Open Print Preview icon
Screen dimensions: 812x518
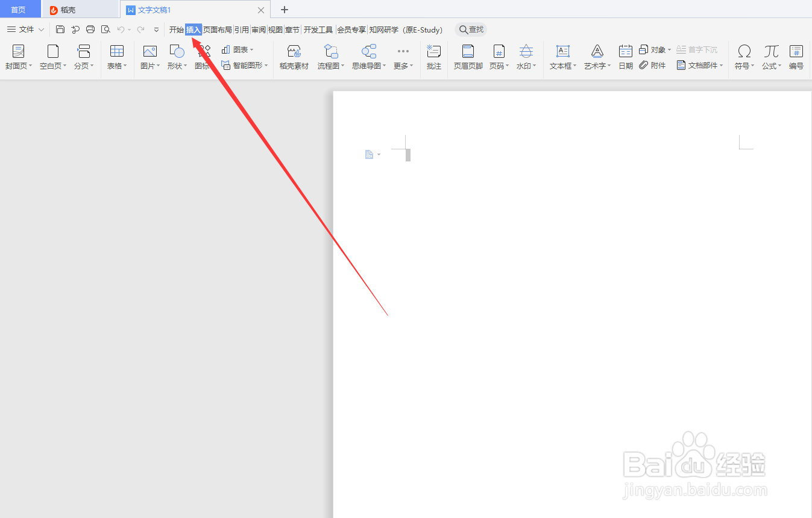point(105,30)
